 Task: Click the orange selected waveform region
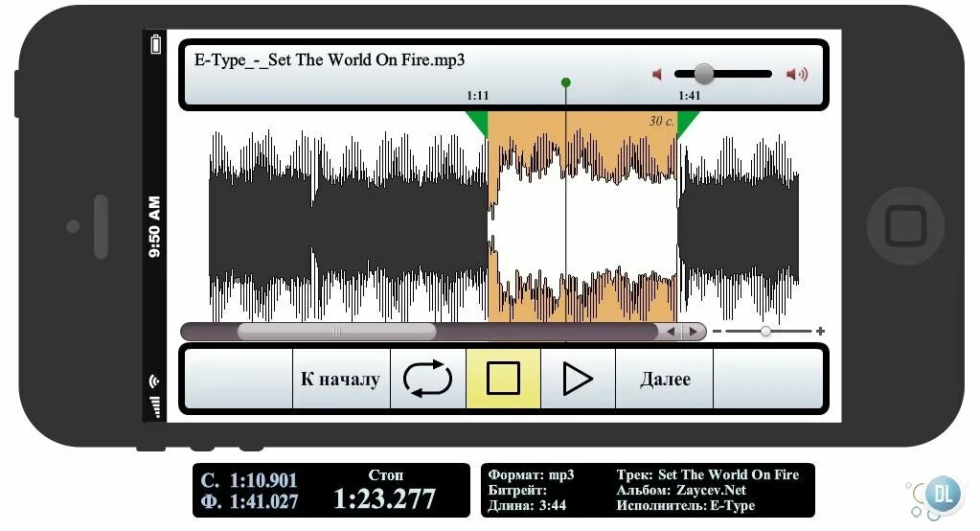point(581,218)
